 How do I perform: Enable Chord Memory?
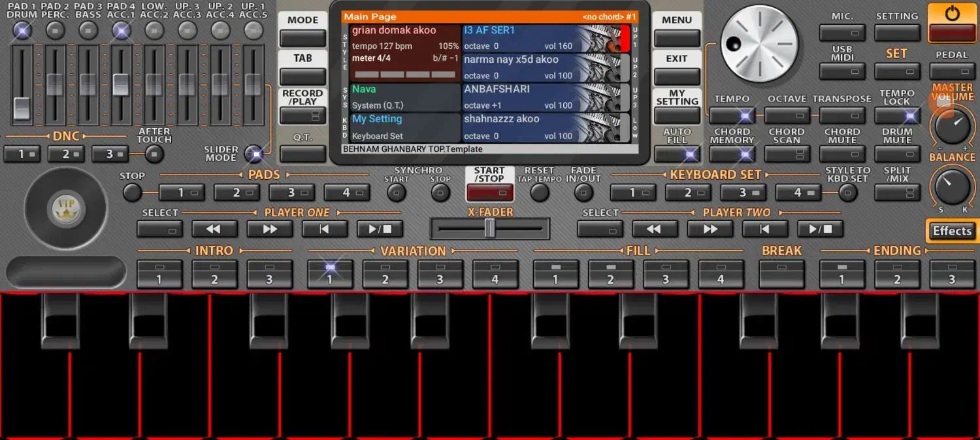732,154
